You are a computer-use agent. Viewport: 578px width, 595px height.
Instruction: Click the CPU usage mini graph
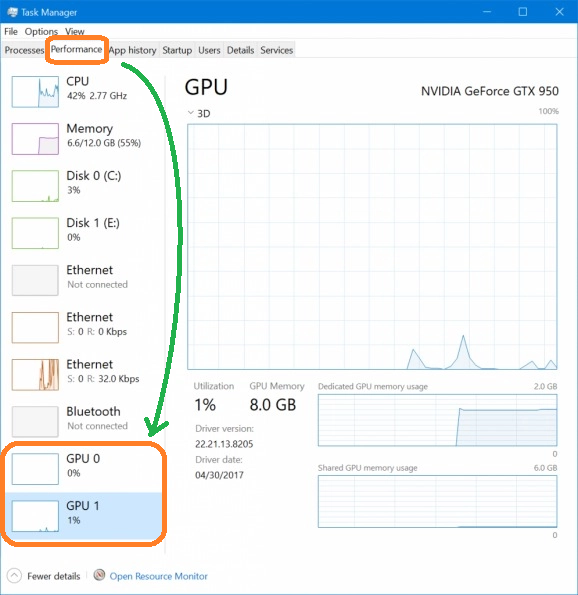tap(35, 91)
